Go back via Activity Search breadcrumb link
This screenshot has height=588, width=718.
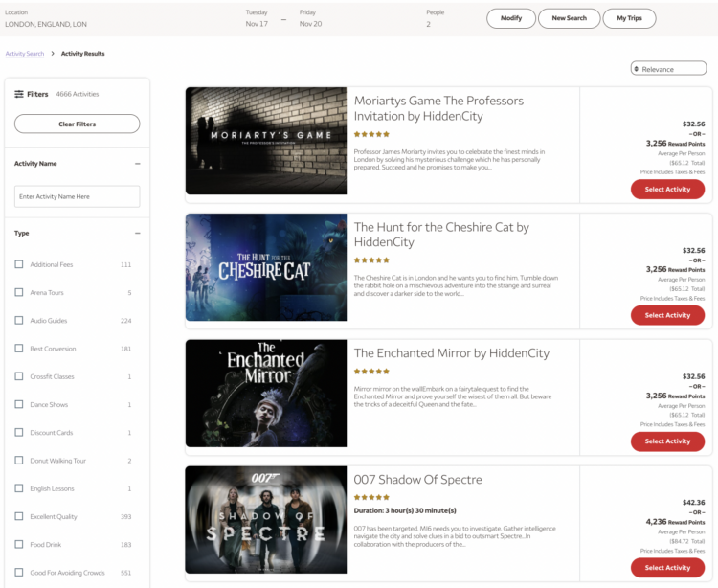tap(25, 54)
